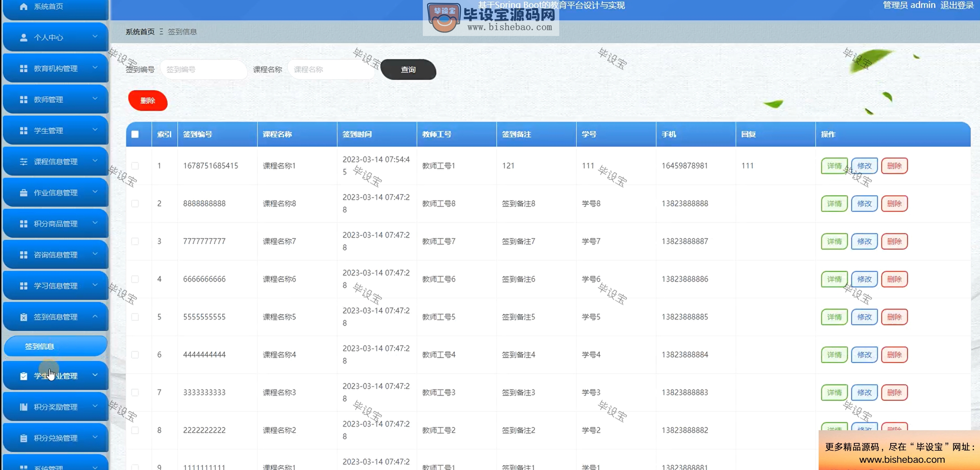Click the clipboard icon for 积分兑换管理

(x=24, y=438)
